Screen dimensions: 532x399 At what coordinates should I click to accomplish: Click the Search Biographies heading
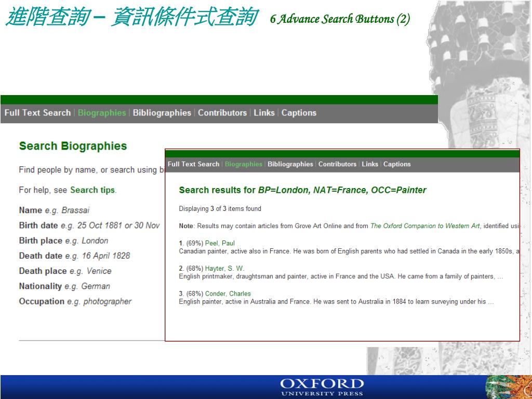tap(73, 146)
